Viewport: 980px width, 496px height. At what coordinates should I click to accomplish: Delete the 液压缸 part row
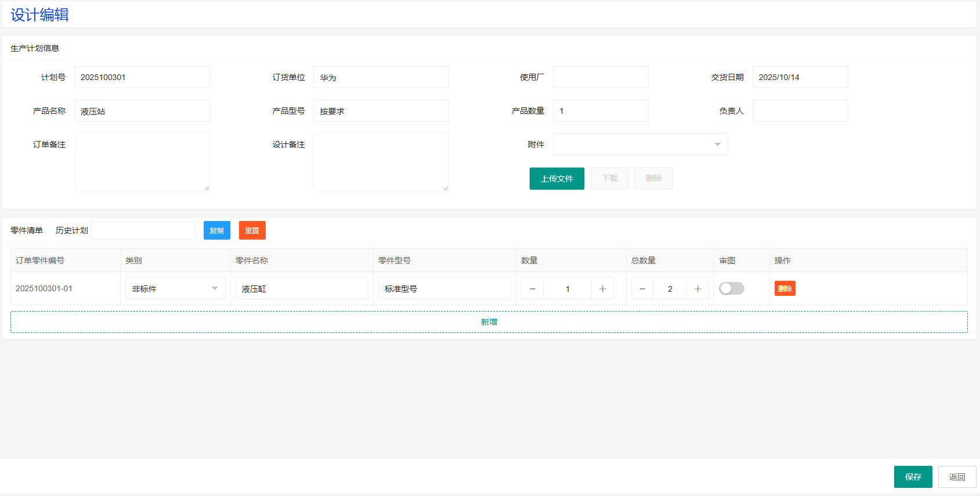(785, 288)
